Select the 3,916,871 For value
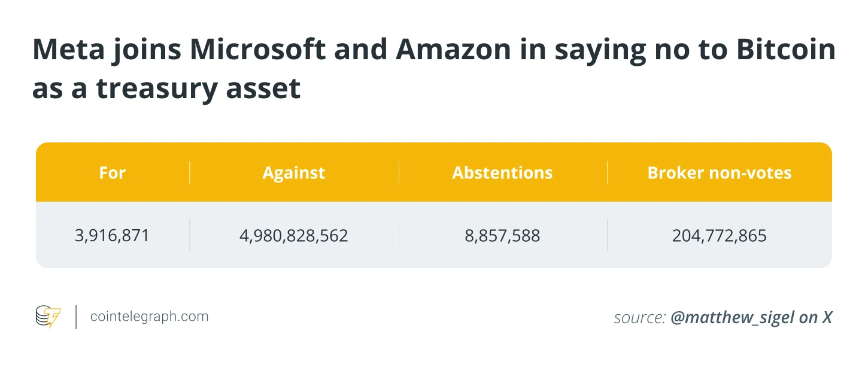868x365 pixels. point(113,236)
